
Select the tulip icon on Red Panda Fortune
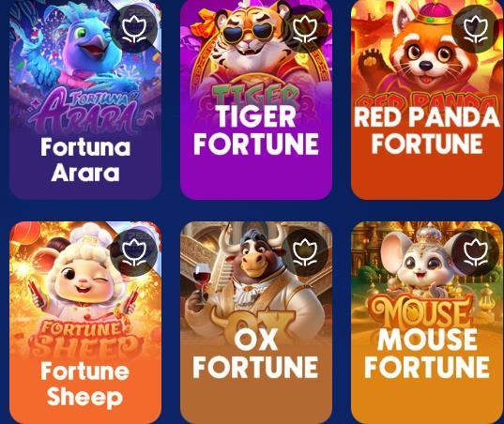476,29
